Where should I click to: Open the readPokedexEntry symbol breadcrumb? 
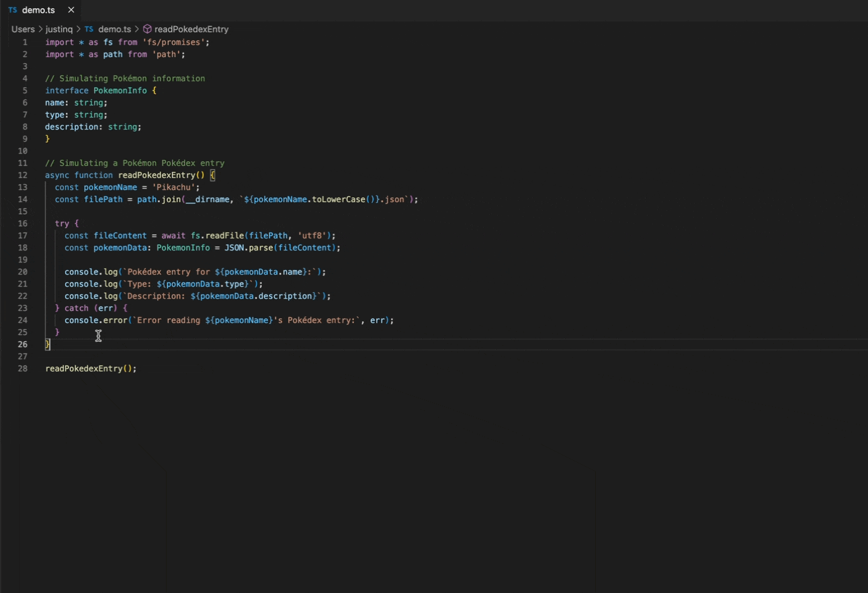[191, 29]
